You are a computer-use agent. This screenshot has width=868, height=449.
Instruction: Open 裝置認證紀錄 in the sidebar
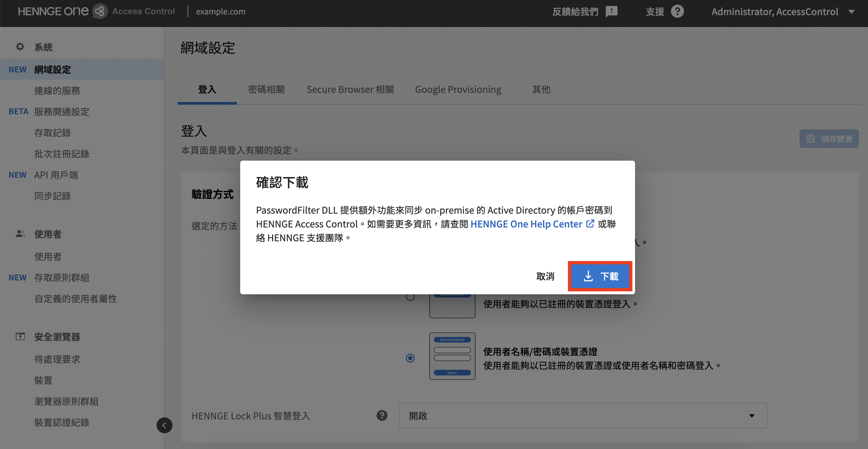[62, 422]
